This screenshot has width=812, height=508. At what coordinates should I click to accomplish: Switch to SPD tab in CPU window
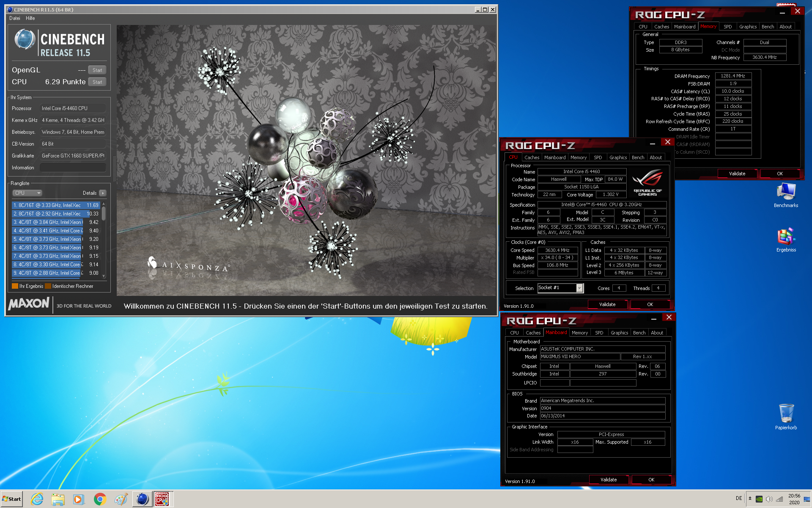coord(598,157)
